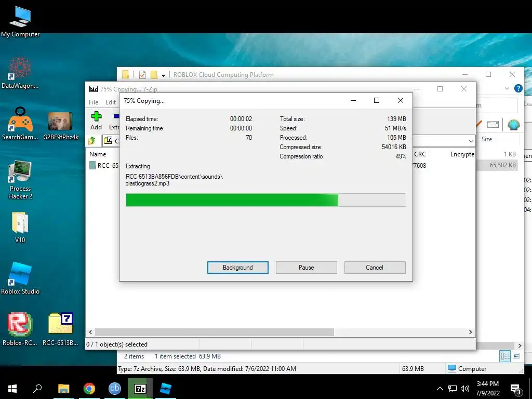Cancel the extraction
Image resolution: width=532 pixels, height=399 pixels.
(x=375, y=268)
